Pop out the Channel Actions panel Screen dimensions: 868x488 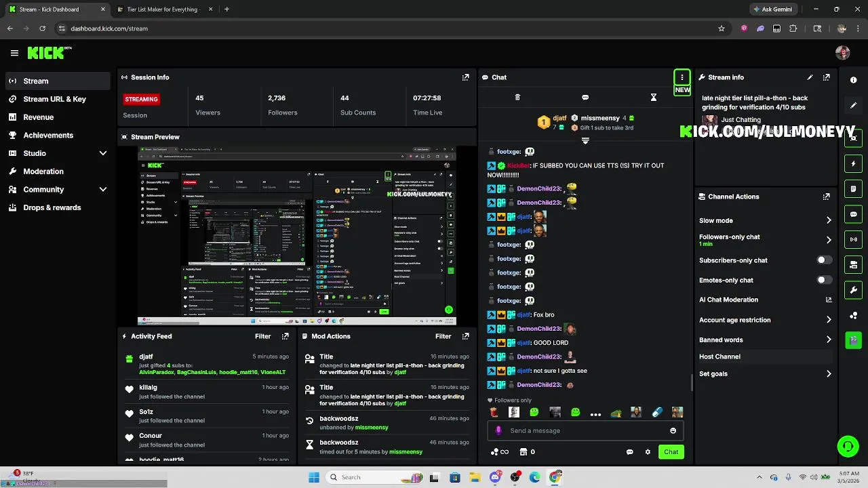click(x=826, y=197)
